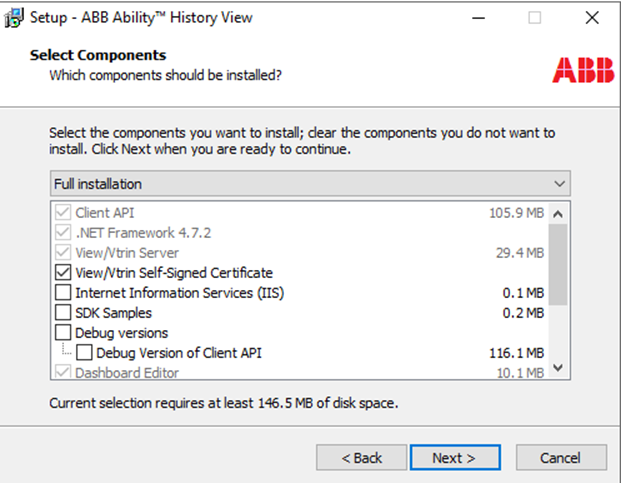Check Debug Version of Client API

[84, 353]
